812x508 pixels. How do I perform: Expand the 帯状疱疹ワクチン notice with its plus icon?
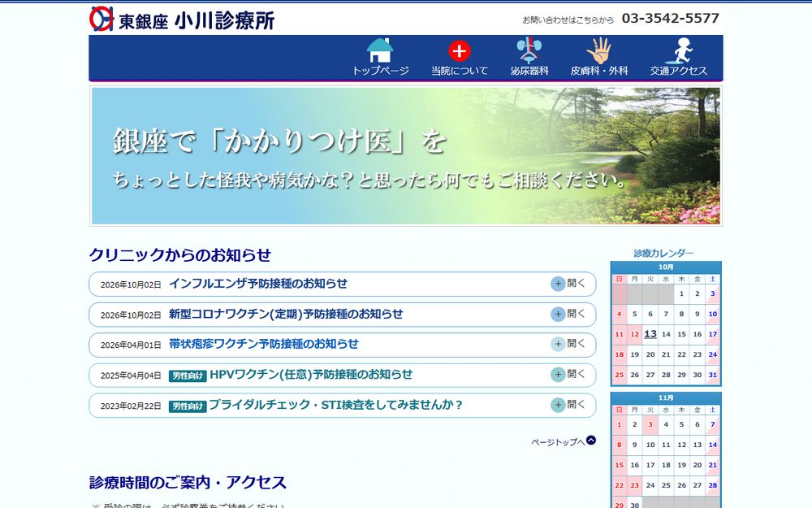(558, 344)
